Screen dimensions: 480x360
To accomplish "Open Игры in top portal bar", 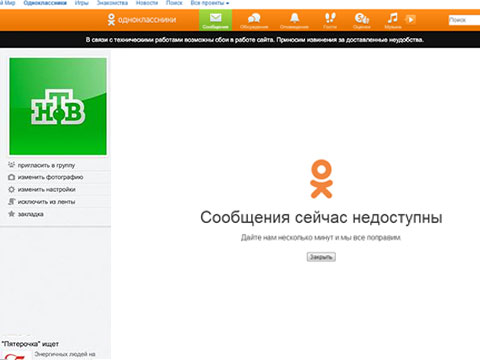I will 82,3.
